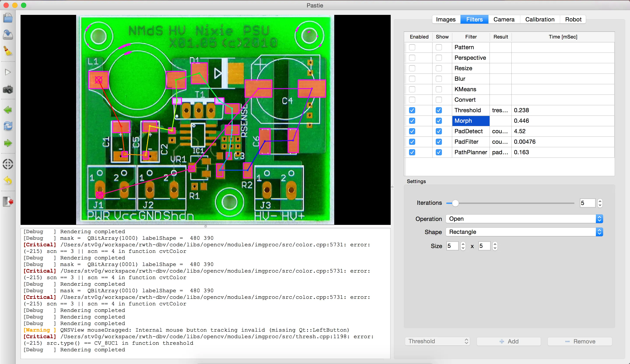Enable the Blur filter checkbox
Image resolution: width=630 pixels, height=364 pixels.
[412, 79]
